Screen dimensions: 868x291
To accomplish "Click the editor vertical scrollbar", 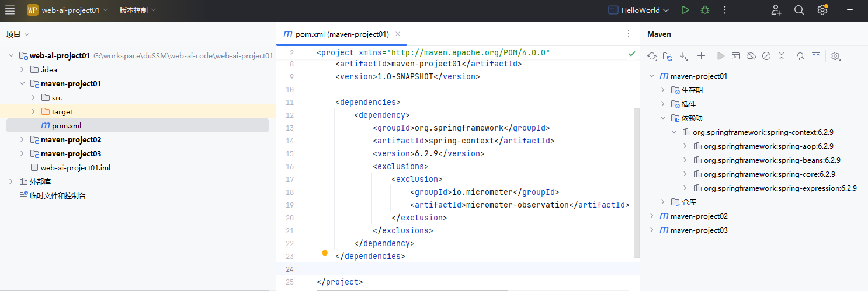I will (636, 175).
